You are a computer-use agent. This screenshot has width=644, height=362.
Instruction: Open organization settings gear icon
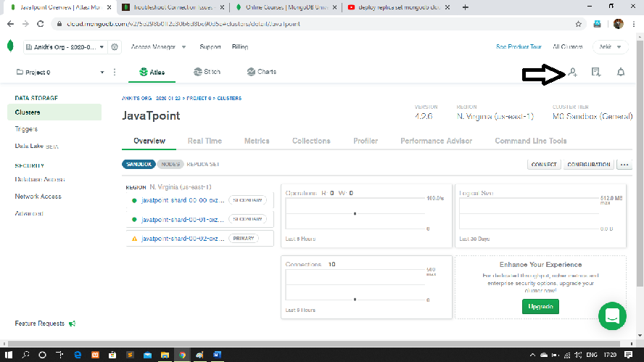point(115,47)
